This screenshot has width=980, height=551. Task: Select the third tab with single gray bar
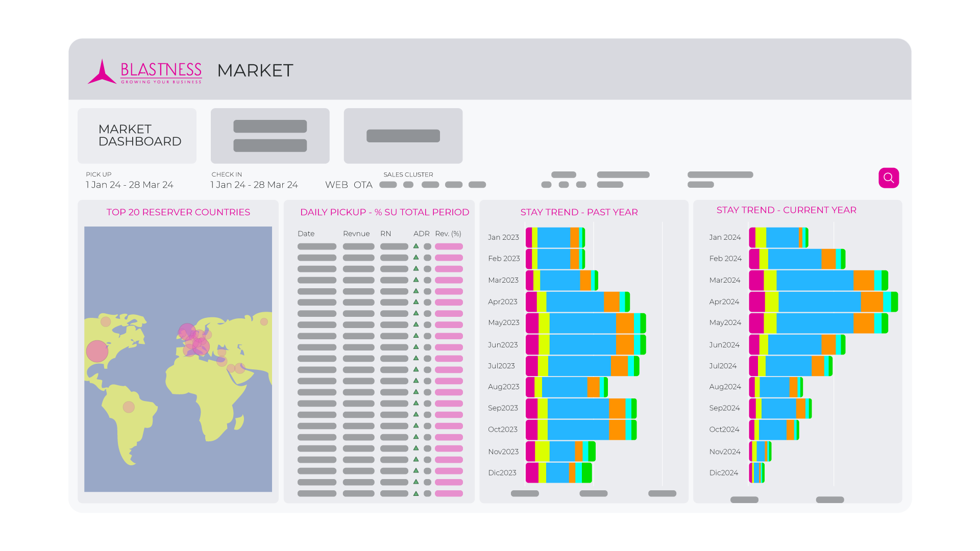pyautogui.click(x=403, y=136)
